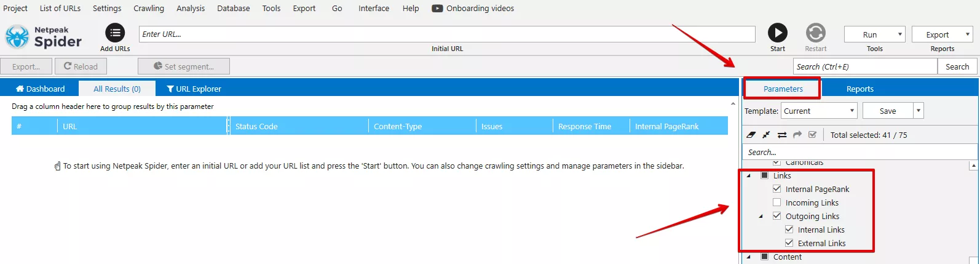Click the swap arrows icon in Parameters toolbar
Image resolution: width=980 pixels, height=264 pixels.
[x=782, y=135]
